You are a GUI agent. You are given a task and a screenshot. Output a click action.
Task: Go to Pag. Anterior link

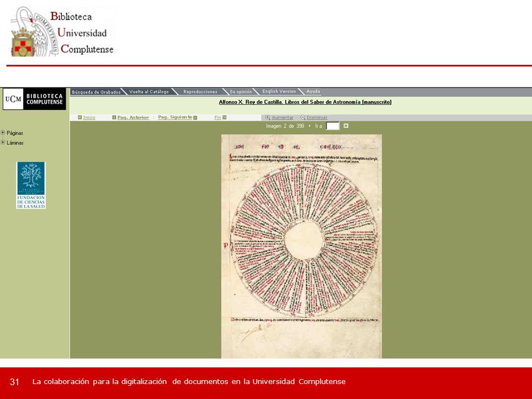coord(133,117)
